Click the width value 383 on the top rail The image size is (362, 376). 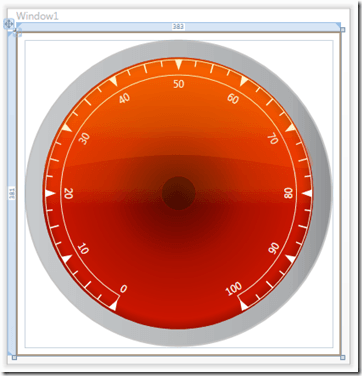[x=178, y=27]
